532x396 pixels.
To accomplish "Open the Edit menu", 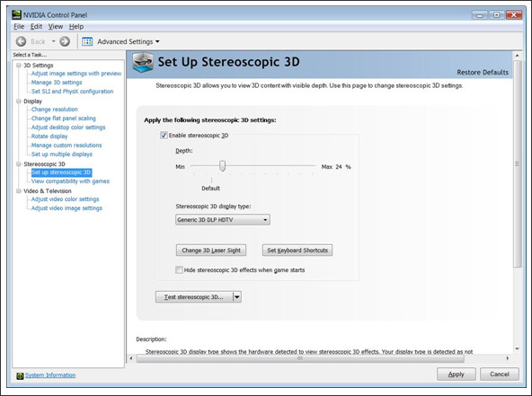I will pos(36,26).
